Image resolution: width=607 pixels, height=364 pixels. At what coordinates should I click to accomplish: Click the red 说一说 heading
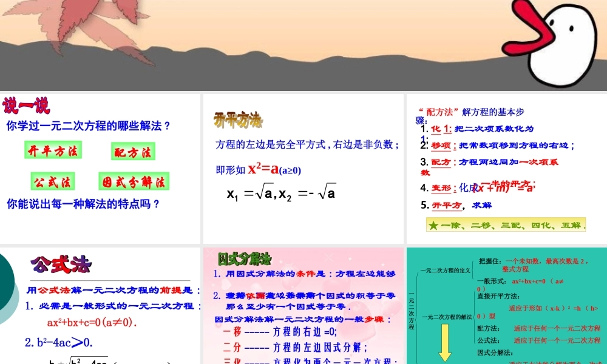point(26,105)
